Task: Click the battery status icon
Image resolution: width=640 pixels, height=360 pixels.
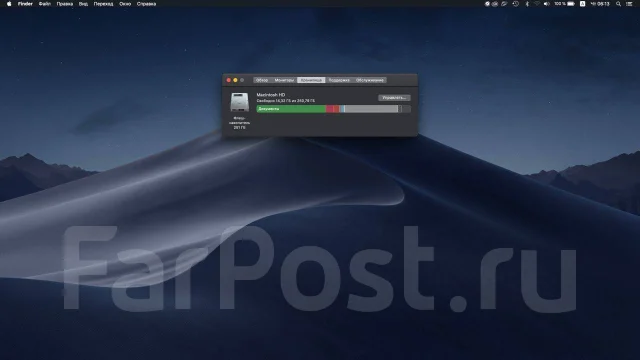Action: coord(571,4)
